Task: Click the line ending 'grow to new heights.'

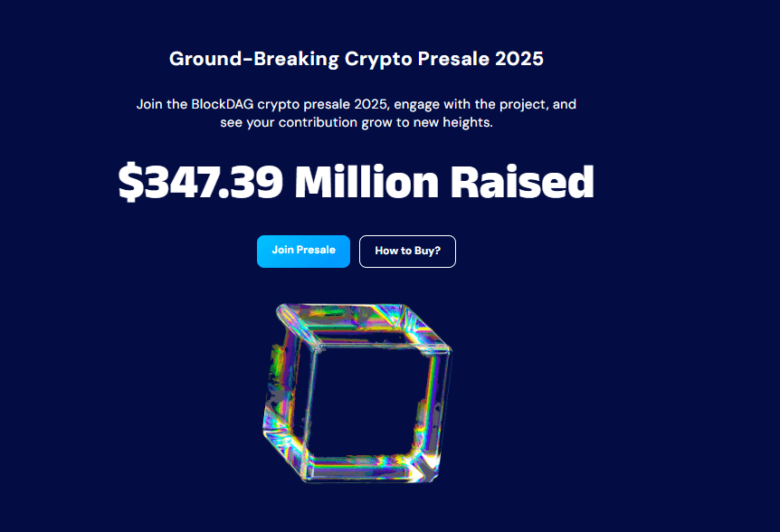Action: click(x=357, y=122)
